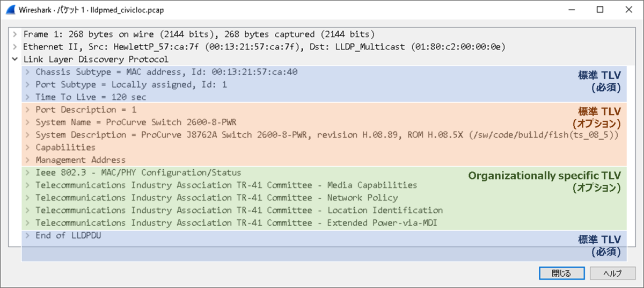Click the Wireshark shark fin title icon
This screenshot has height=288, width=644.
tap(11, 9)
